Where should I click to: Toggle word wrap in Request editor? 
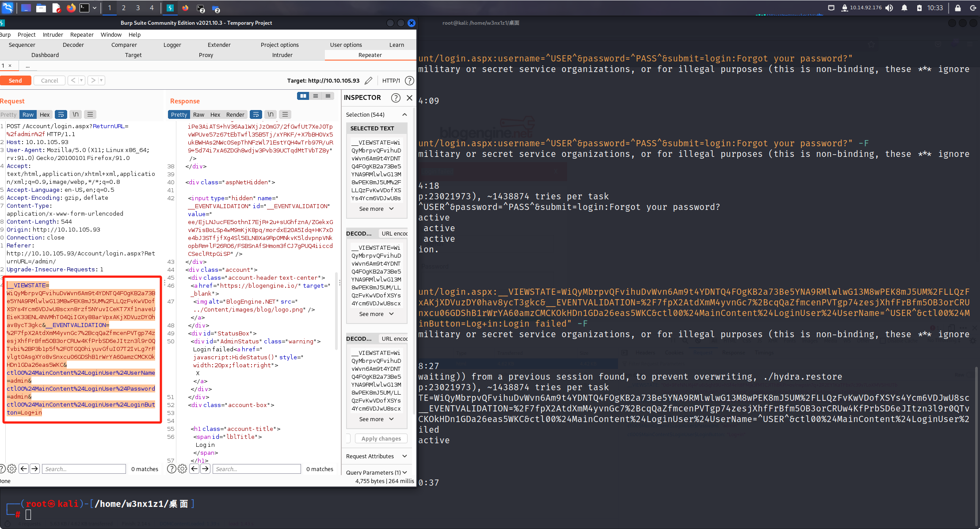[x=61, y=114]
